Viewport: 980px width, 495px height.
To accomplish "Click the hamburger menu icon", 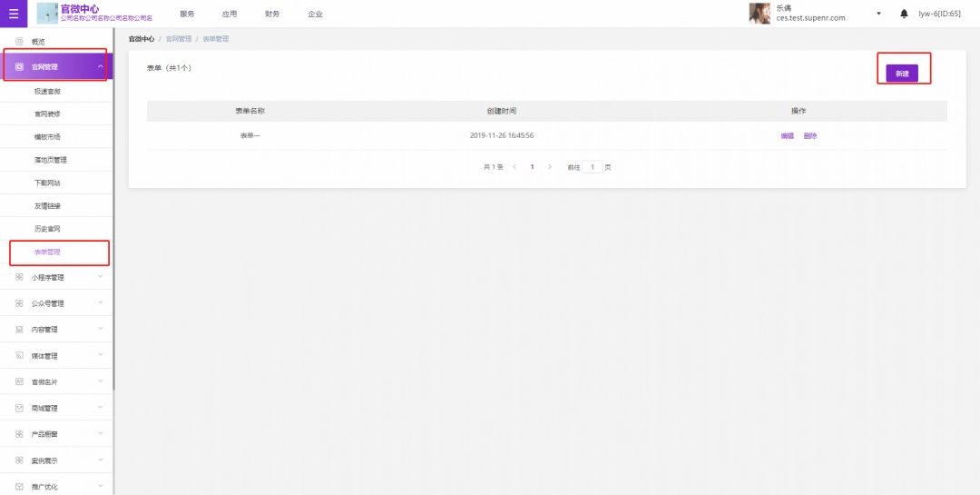I will tap(13, 14).
